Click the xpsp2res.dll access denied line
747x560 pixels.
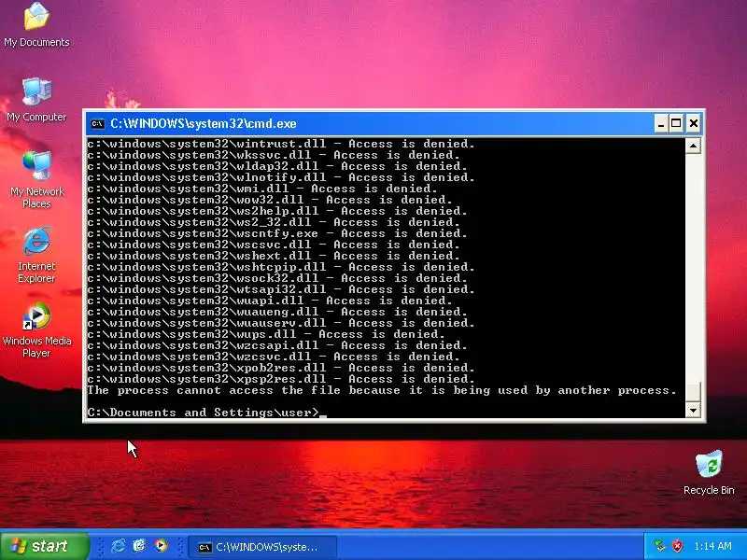pyautogui.click(x=281, y=379)
